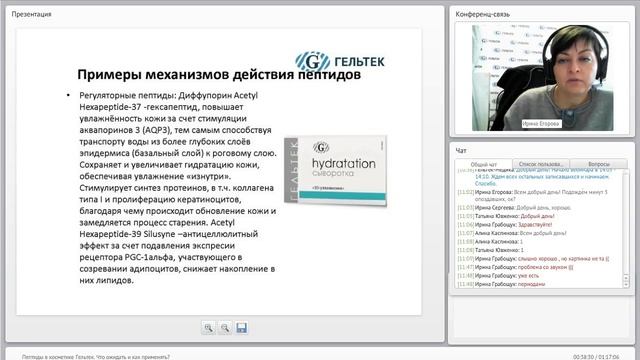Screen dimensions: 640x360
Task: Click chat message 'слышно хорошо, но картинка не та'
Action: 563,258
